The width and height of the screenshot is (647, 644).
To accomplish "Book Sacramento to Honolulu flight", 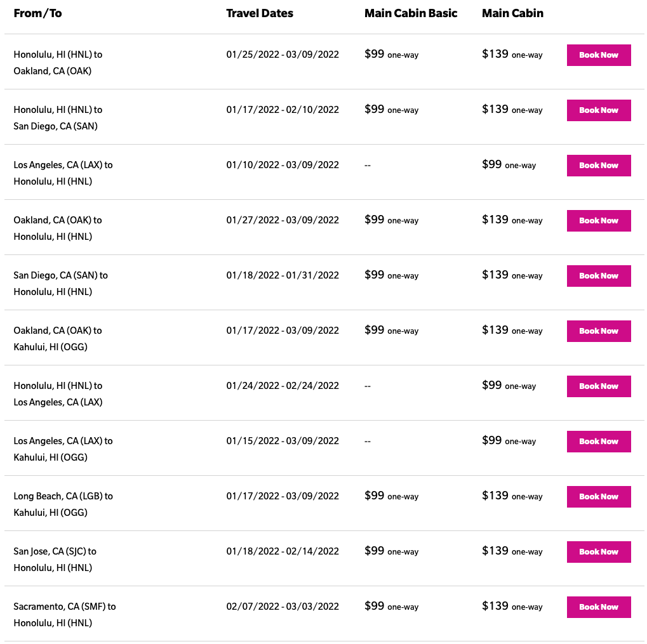I will (598, 607).
